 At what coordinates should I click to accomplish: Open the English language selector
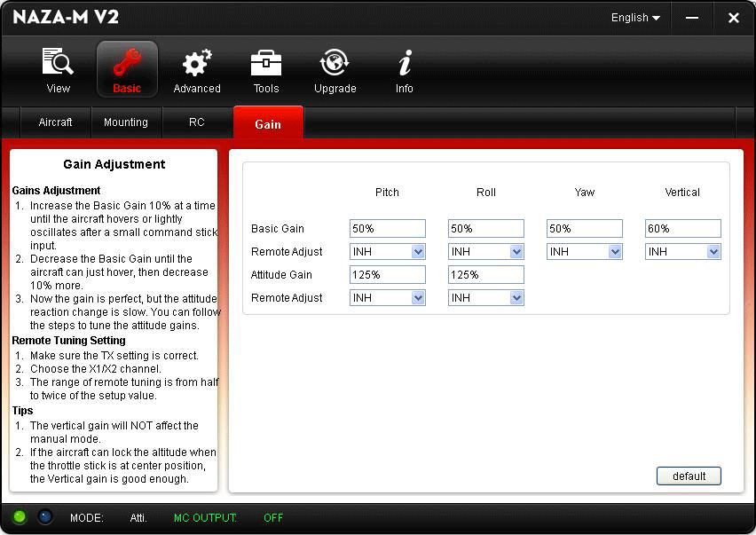pos(635,18)
